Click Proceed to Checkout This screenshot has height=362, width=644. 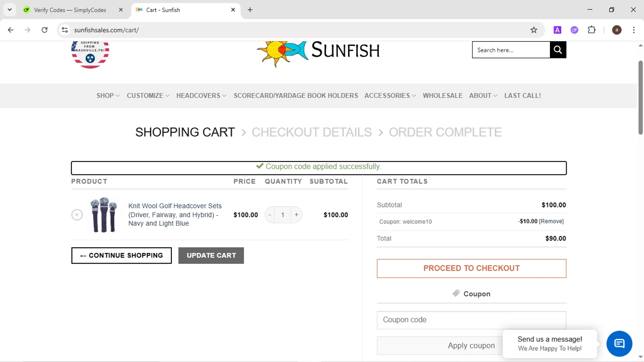point(471,268)
